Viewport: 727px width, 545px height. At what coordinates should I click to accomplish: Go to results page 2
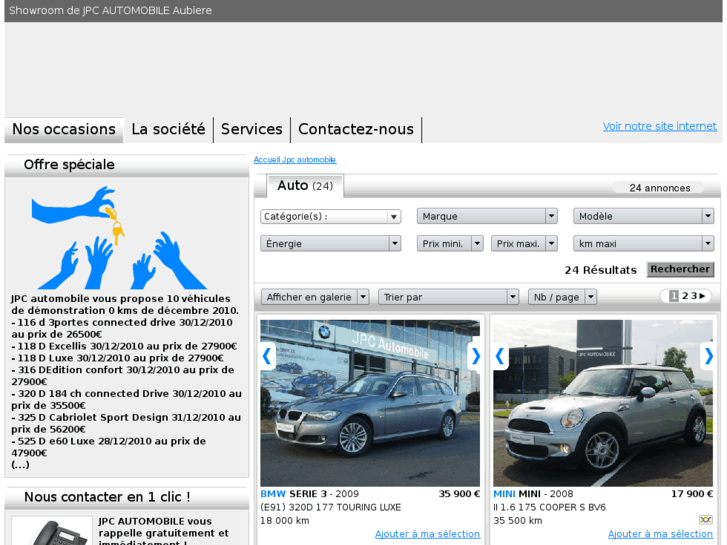[685, 296]
